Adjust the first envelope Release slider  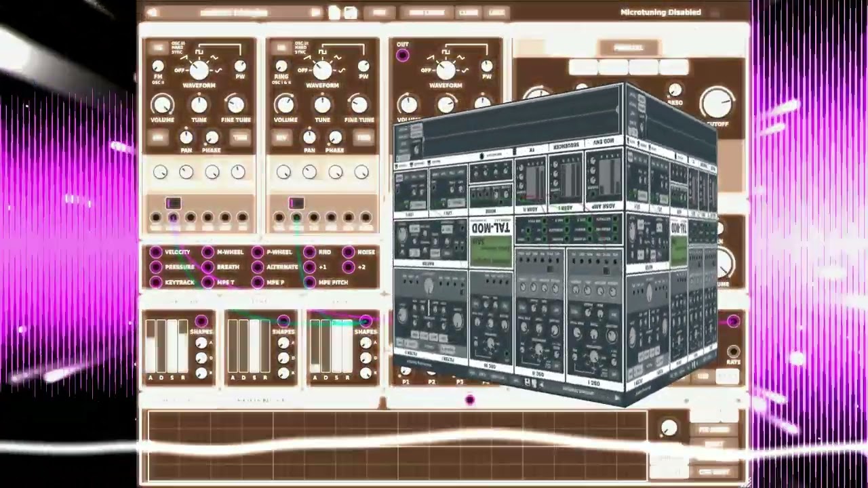[183, 347]
